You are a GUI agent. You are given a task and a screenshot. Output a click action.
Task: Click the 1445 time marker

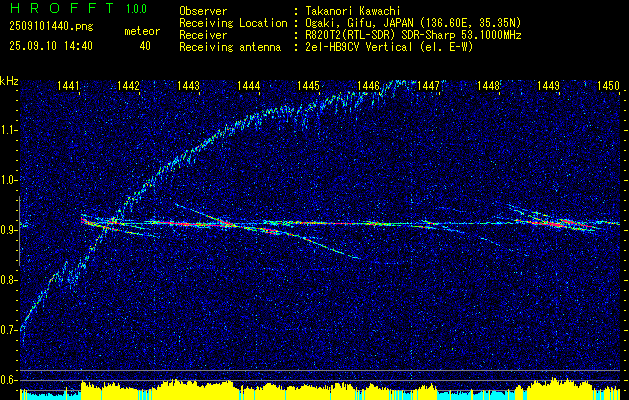coord(308,85)
